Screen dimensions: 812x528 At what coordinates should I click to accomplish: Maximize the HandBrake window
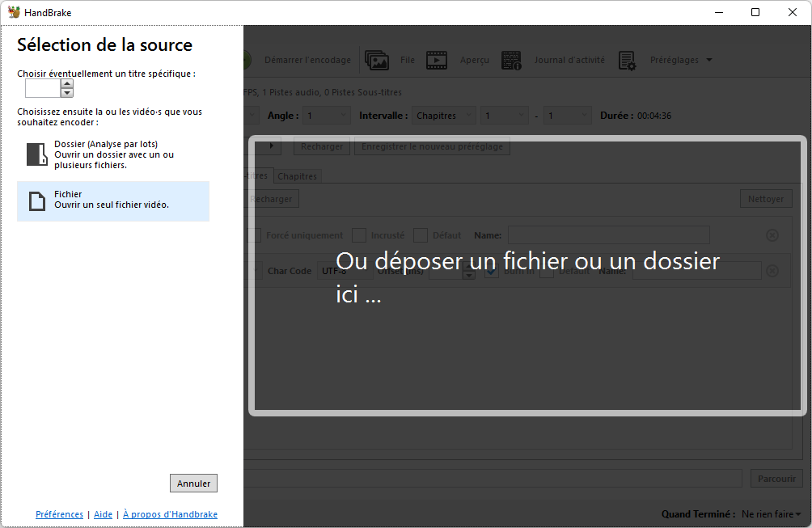tap(755, 12)
